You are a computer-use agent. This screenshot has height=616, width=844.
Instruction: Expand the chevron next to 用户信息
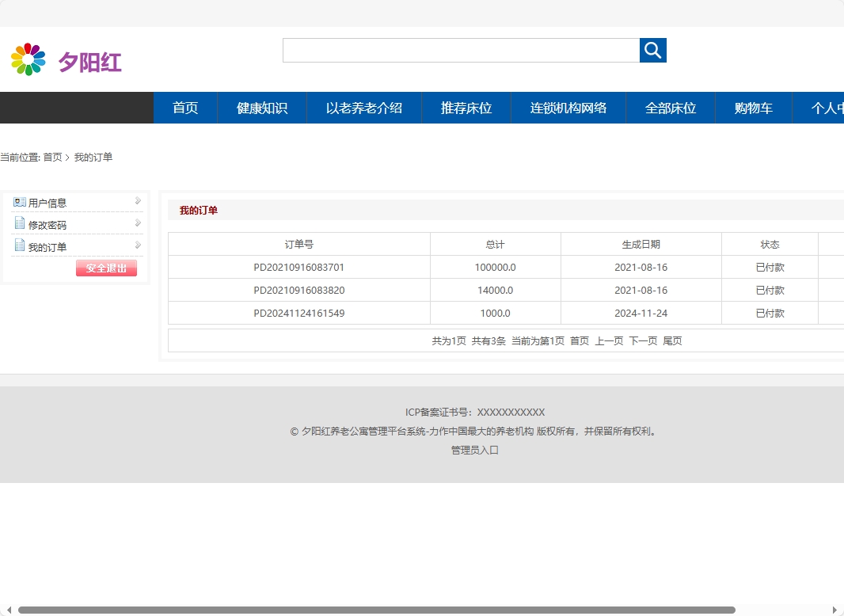pos(137,200)
